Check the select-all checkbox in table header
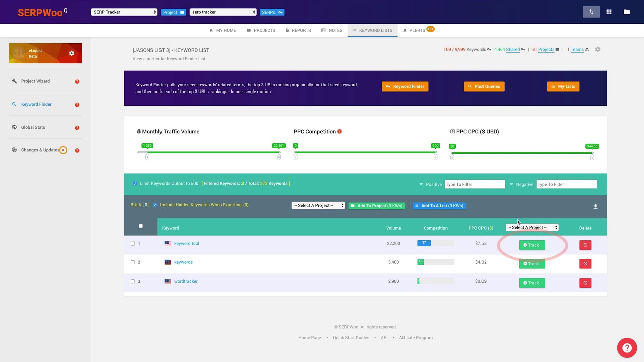Screen dimensions: 644x362 141,226
